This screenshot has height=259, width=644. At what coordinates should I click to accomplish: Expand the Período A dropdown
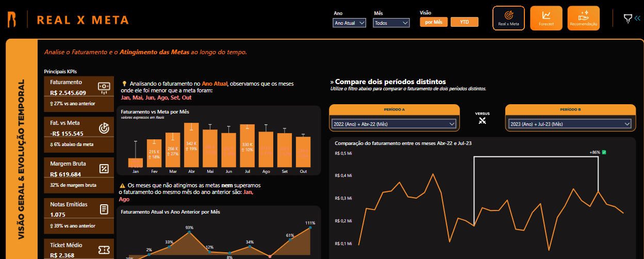coord(394,124)
